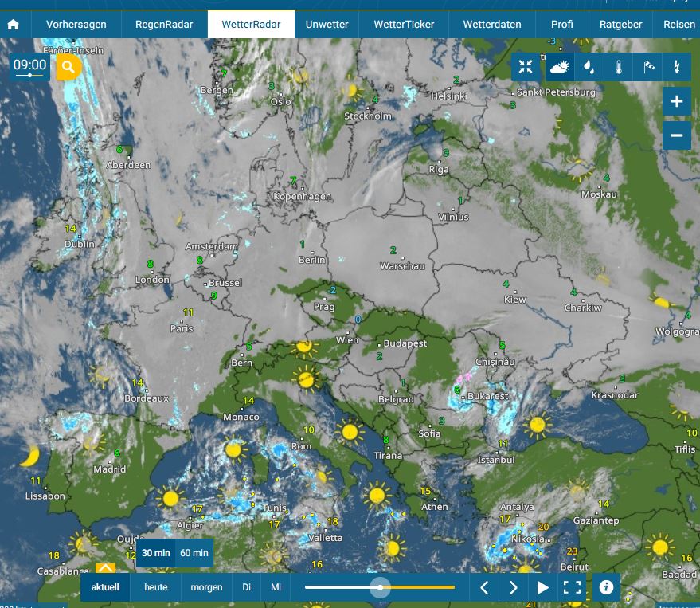This screenshot has height=608, width=700.
Task: Select the 60 min interval
Action: [x=194, y=553]
